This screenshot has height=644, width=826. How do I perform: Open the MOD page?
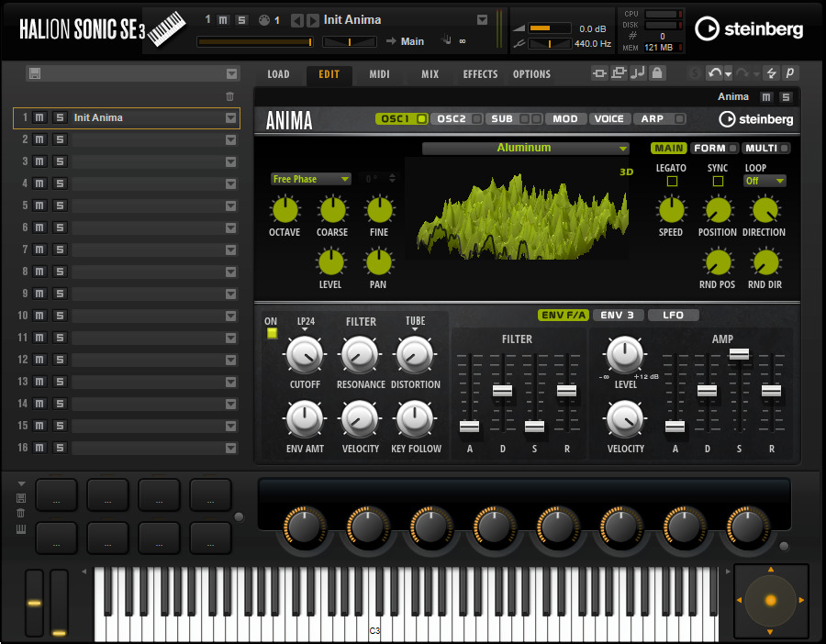(565, 119)
